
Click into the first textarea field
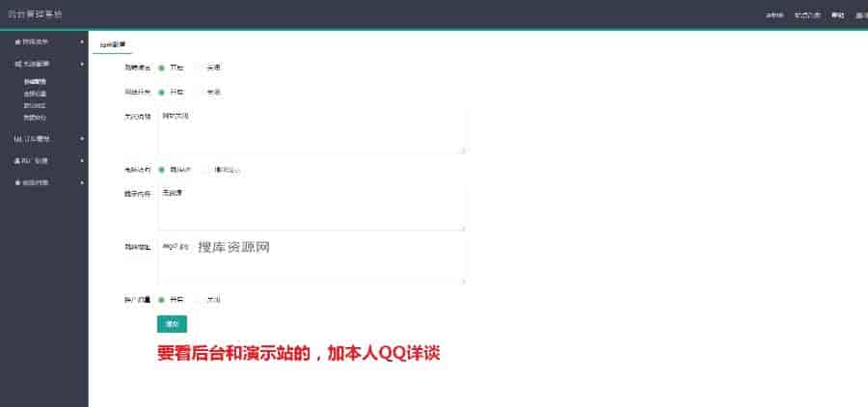coord(312,130)
